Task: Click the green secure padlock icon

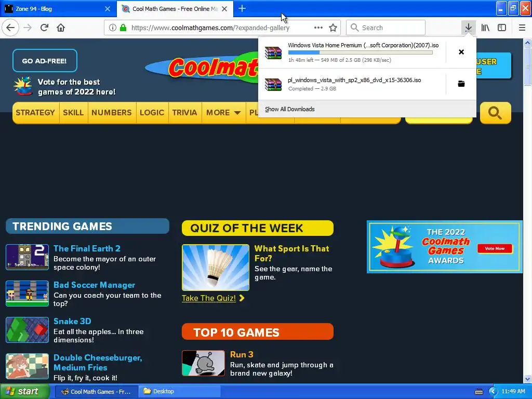Action: [123, 28]
